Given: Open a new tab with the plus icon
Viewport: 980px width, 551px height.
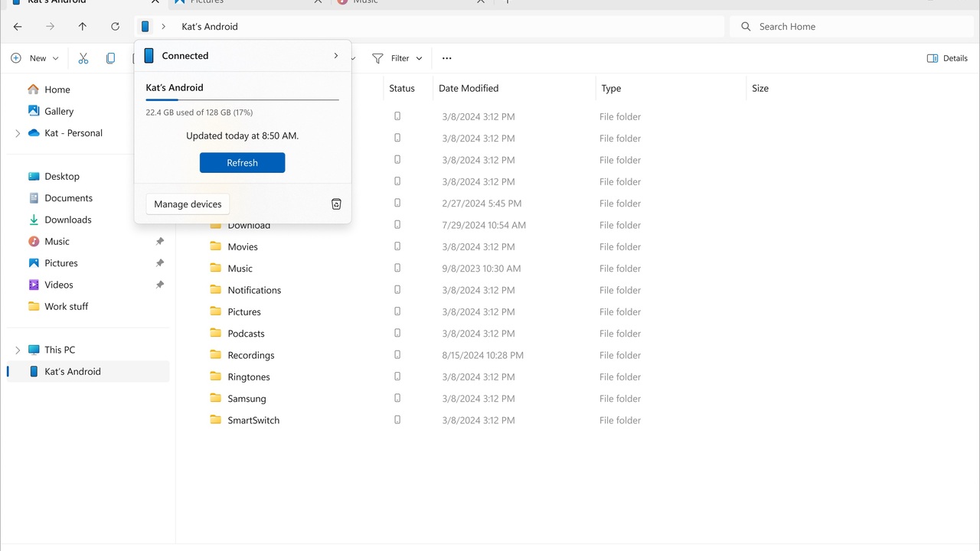Looking at the screenshot, I should coord(507,2).
